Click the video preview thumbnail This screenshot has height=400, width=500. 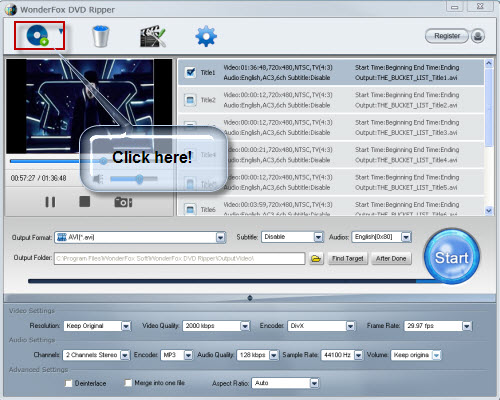coord(89,106)
